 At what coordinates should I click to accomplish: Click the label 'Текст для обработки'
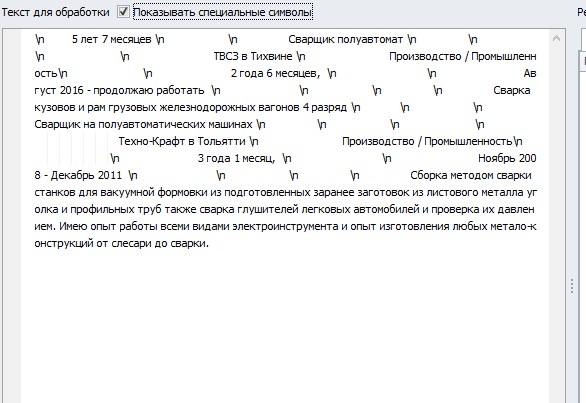coord(55,12)
